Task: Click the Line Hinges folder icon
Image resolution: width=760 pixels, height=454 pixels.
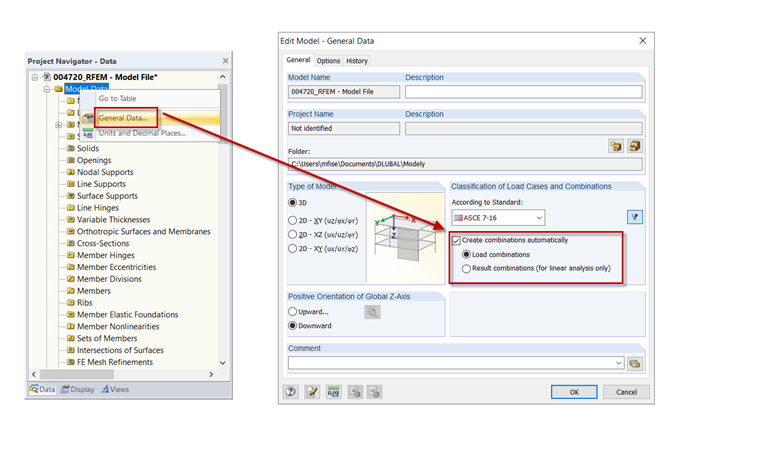Action: point(71,207)
